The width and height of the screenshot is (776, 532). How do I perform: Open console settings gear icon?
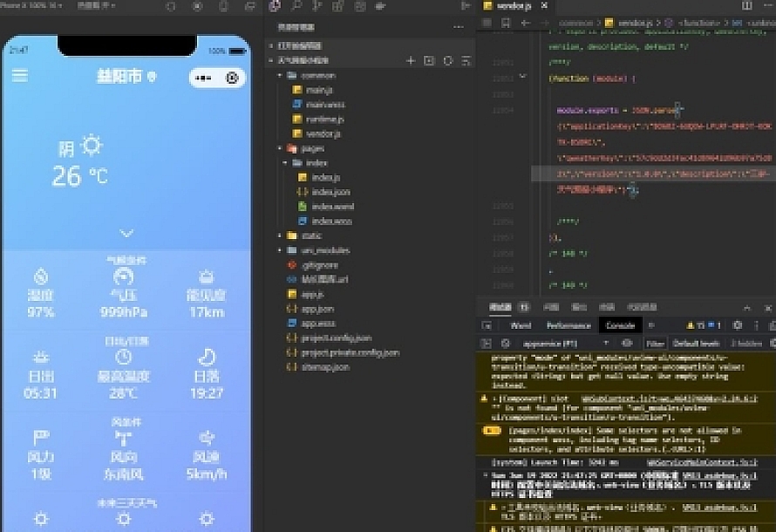click(x=737, y=325)
